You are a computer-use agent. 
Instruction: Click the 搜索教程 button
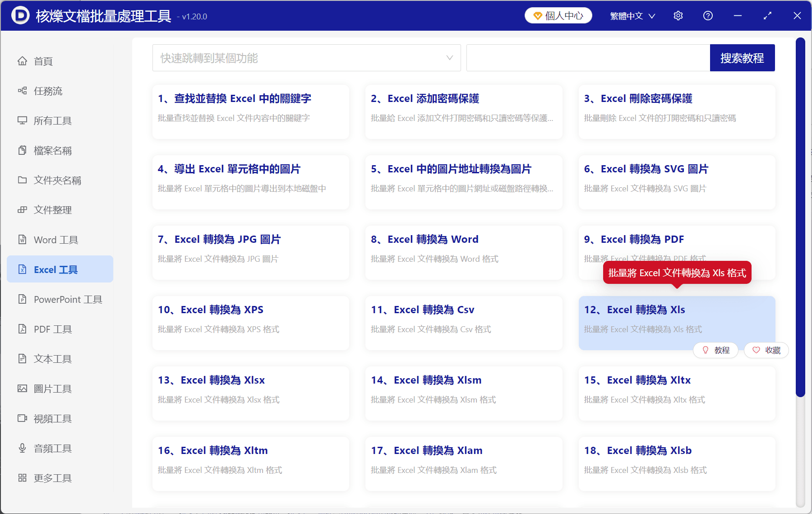742,58
